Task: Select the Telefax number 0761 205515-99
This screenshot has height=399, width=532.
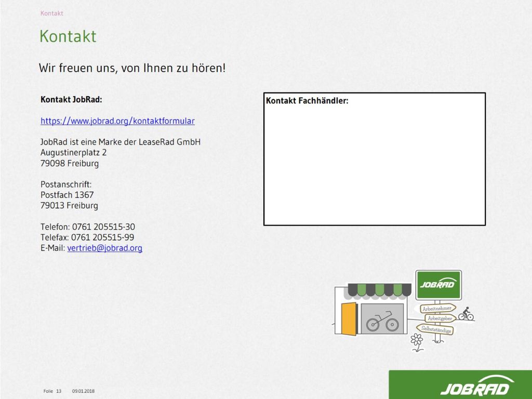Action: [x=102, y=237]
